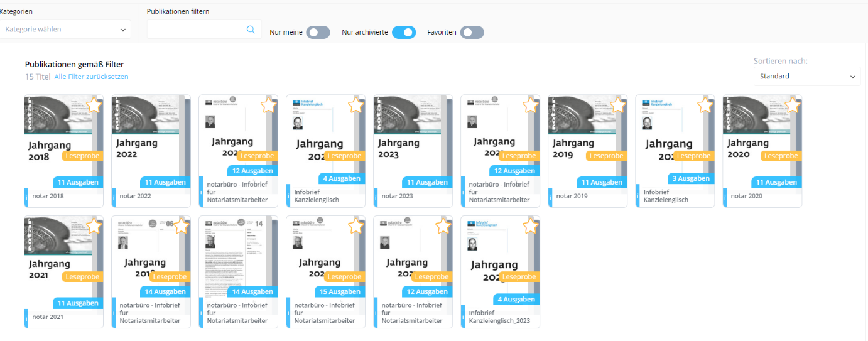
Task: Click the chevron arrow in the Kategorie wählen box
Action: (x=122, y=30)
